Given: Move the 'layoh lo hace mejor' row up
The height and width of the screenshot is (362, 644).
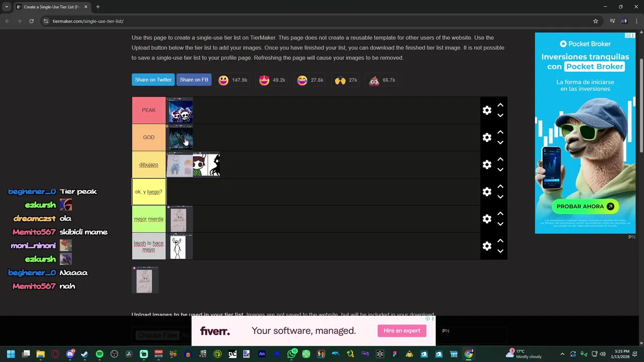Looking at the screenshot, I should click(500, 241).
